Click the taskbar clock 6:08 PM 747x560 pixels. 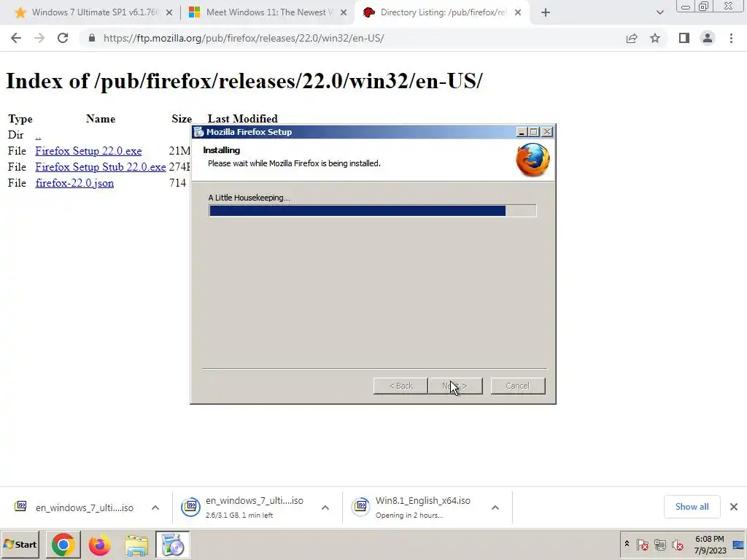[x=709, y=539]
